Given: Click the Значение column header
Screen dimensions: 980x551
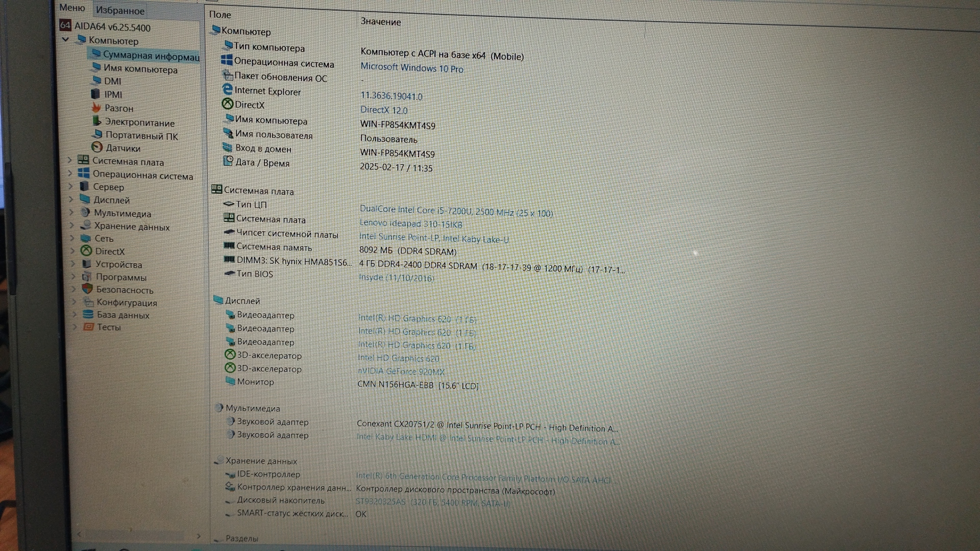Looking at the screenshot, I should 381,21.
